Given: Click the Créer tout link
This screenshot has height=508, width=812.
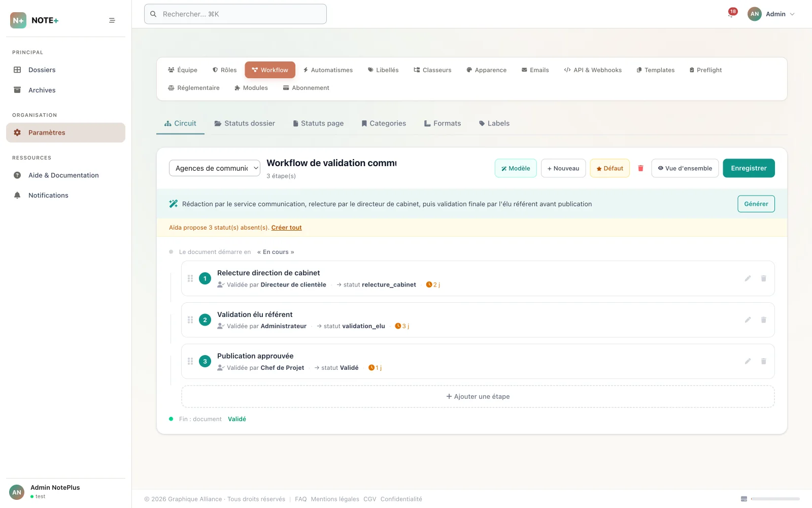Looking at the screenshot, I should (x=287, y=228).
